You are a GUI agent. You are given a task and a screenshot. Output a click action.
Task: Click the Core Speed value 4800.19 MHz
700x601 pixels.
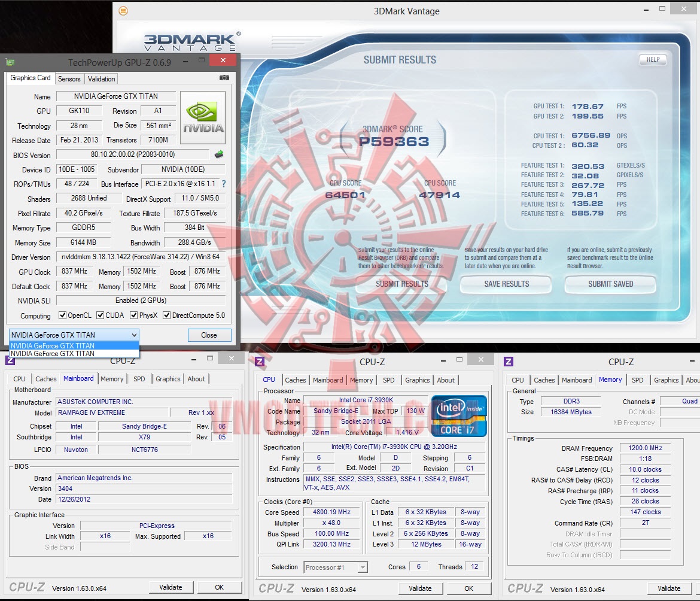[331, 512]
